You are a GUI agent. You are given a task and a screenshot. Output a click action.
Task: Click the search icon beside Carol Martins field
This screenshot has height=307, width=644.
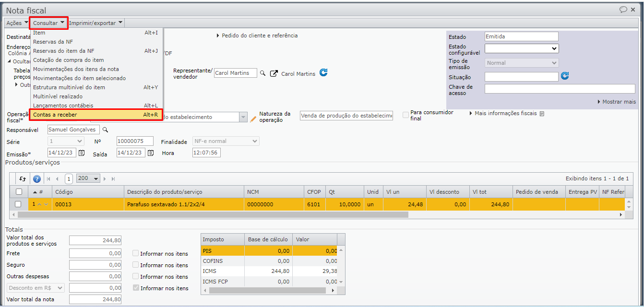pyautogui.click(x=262, y=73)
